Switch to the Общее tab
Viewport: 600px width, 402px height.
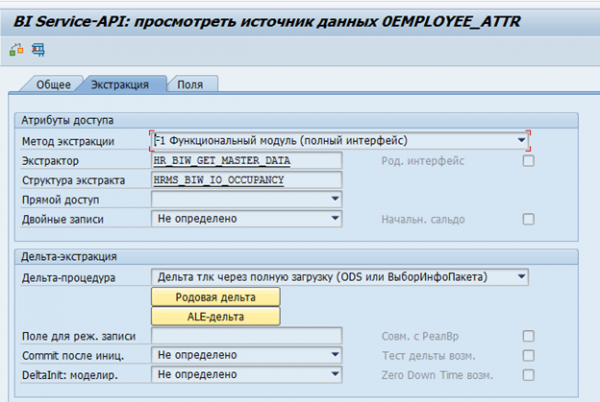tap(53, 85)
